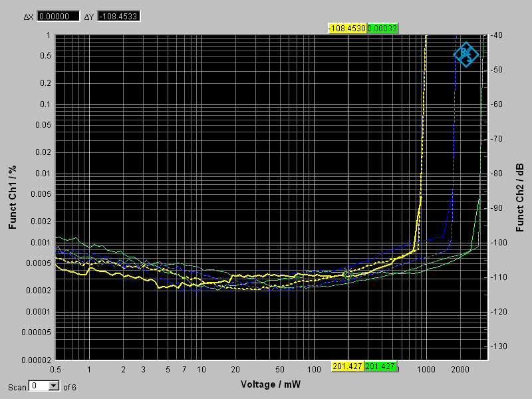Viewport: 532px width, 399px height.
Task: Click the 0.001 tick on the percent axis
Action: point(42,243)
